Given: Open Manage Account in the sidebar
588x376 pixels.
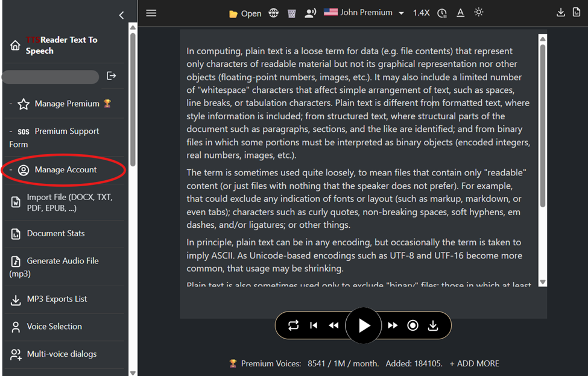Looking at the screenshot, I should [x=65, y=170].
